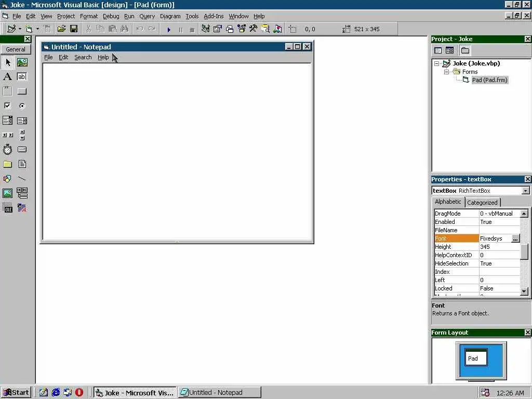Viewport: 532px width, 399px height.
Task: Click the Break pause toolbar button
Action: point(180,30)
